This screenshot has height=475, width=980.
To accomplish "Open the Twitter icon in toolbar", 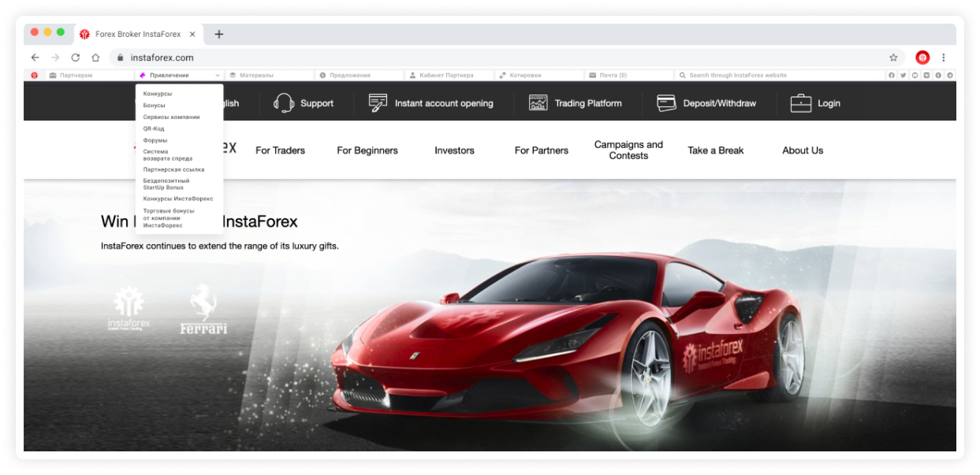I will click(x=904, y=76).
